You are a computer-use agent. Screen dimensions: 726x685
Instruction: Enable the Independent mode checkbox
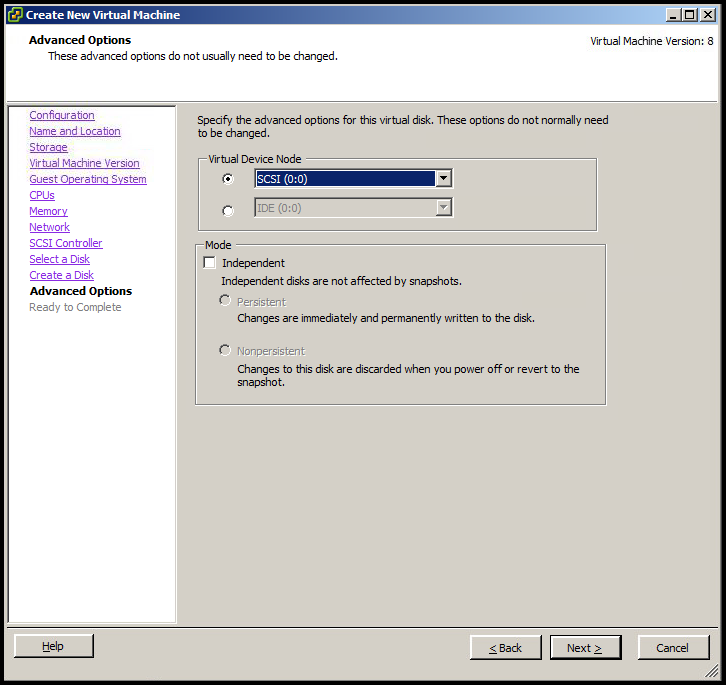209,263
